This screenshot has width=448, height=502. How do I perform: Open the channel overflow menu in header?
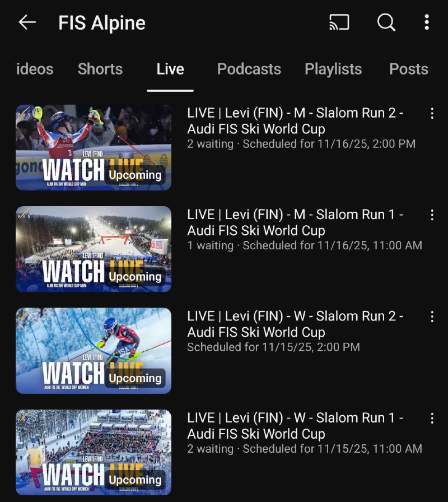pyautogui.click(x=427, y=22)
